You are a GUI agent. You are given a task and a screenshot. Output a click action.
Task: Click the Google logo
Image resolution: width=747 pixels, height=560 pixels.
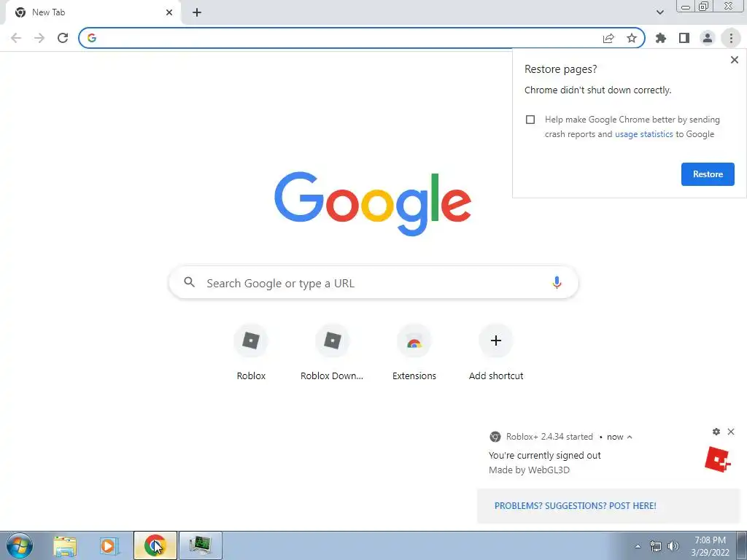pos(373,204)
